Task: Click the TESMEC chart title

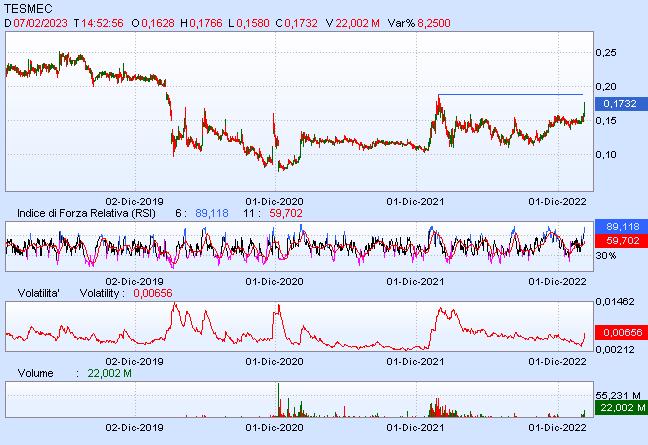Action: 28,8
